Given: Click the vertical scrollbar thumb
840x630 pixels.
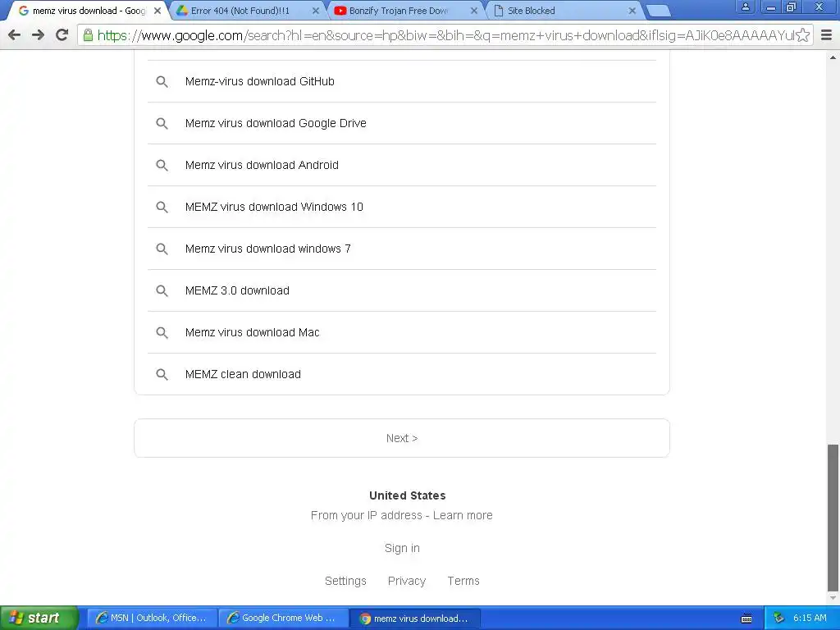Looking at the screenshot, I should pyautogui.click(x=833, y=517).
